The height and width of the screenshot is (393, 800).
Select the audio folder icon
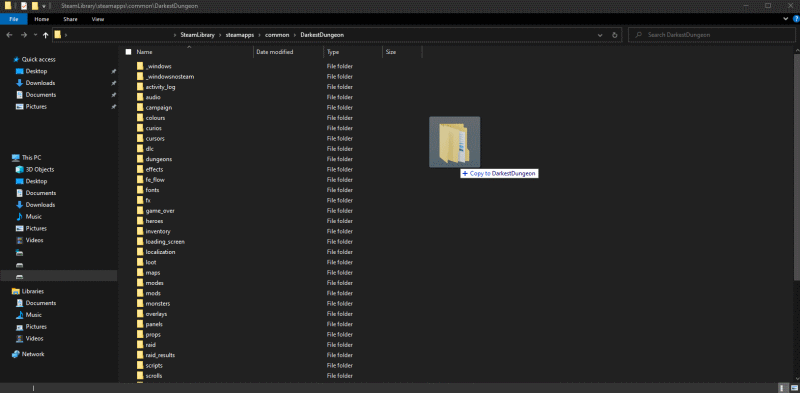[x=140, y=97]
